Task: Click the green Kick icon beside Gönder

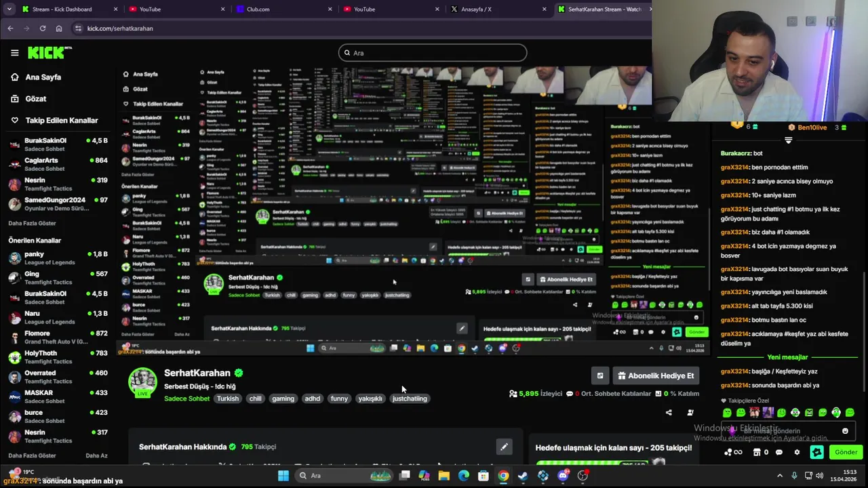Action: point(816,452)
